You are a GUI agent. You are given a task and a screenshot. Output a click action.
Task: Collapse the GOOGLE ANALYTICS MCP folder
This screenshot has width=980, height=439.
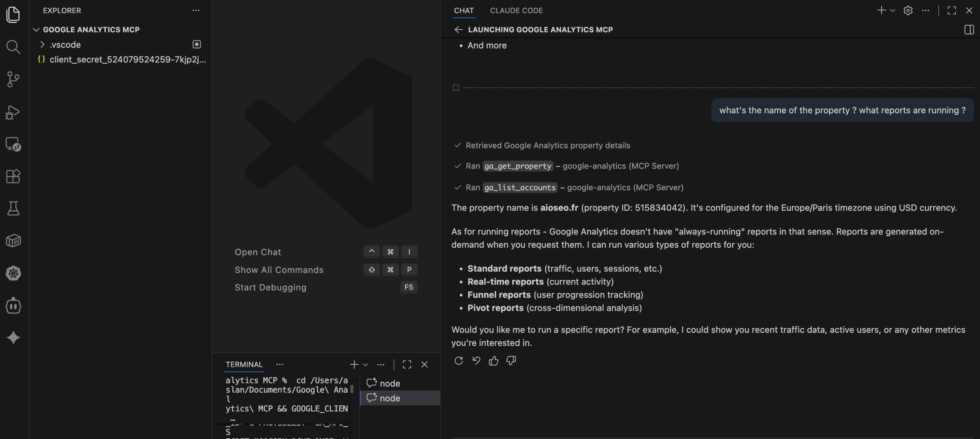point(36,29)
